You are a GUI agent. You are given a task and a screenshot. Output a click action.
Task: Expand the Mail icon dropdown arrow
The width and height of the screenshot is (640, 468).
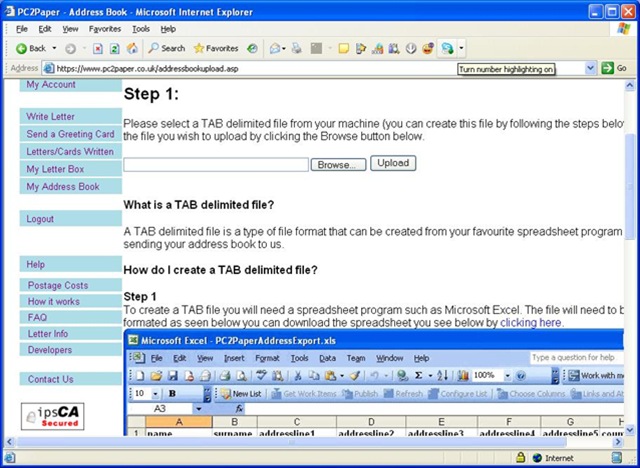[x=284, y=49]
